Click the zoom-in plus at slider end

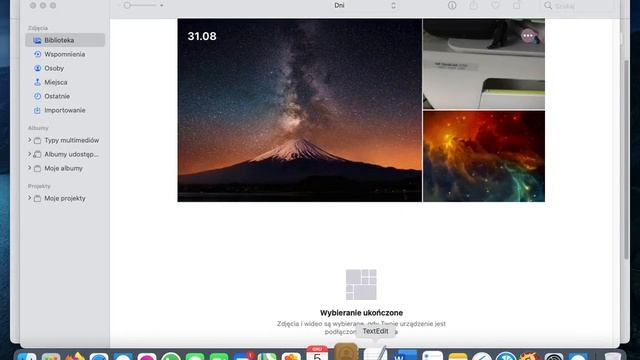(x=162, y=5)
